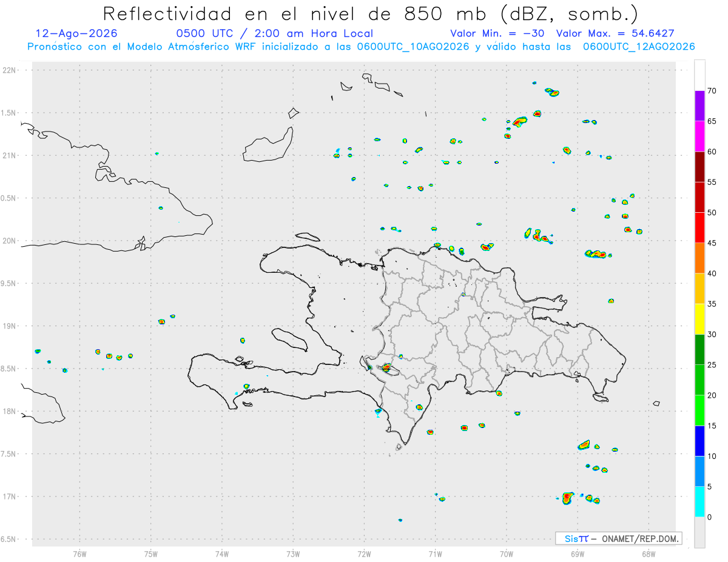Click the date '12-Ago-2026'
This screenshot has width=728, height=562.
[x=76, y=33]
